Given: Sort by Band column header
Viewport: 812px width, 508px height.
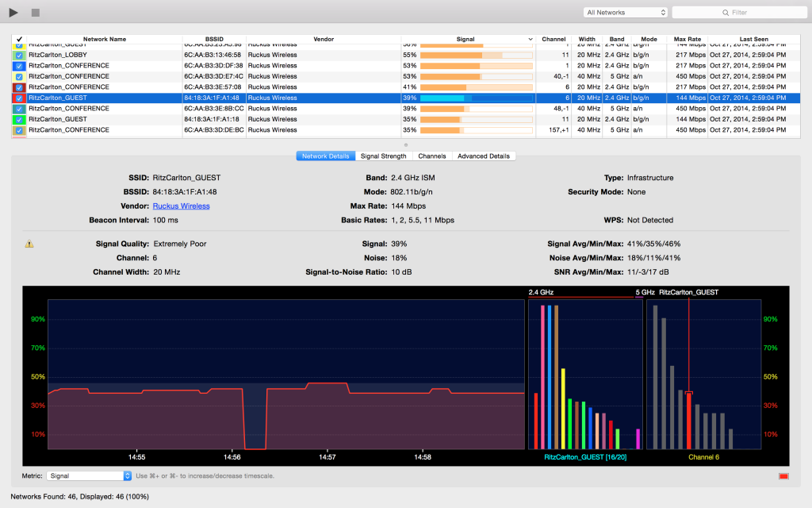Looking at the screenshot, I should click(617, 40).
